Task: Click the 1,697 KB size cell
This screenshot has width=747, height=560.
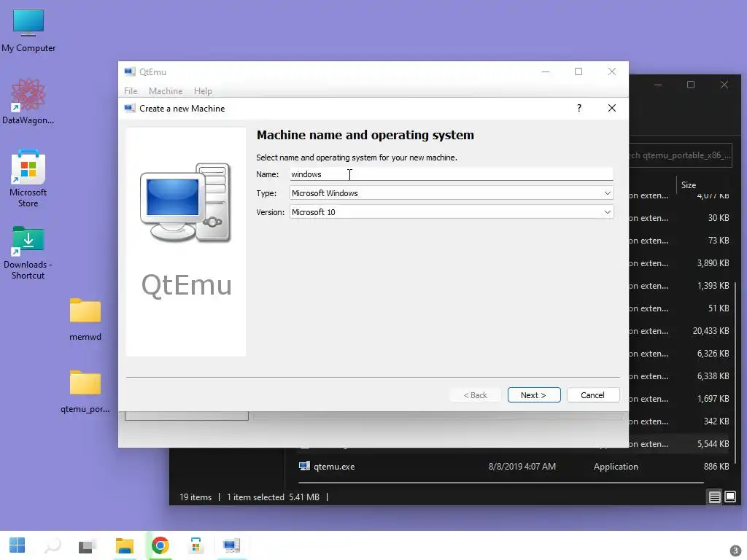Action: tap(713, 399)
